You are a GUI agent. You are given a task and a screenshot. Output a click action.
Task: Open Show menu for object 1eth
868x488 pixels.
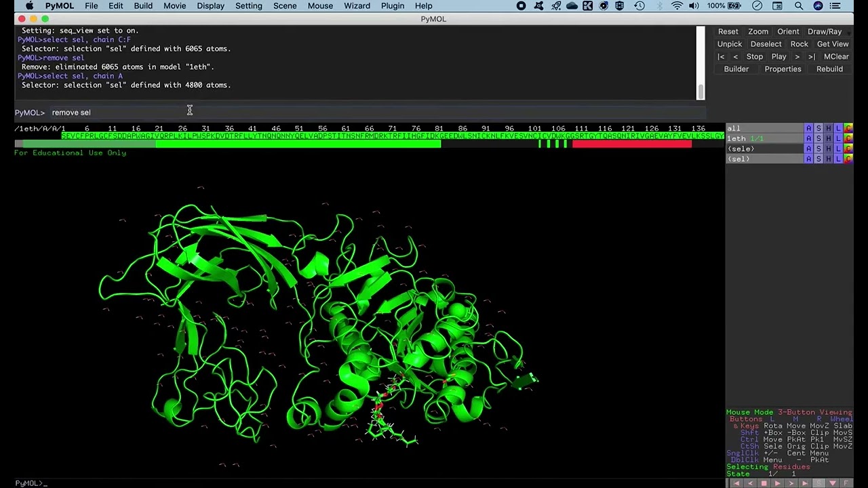click(x=818, y=138)
